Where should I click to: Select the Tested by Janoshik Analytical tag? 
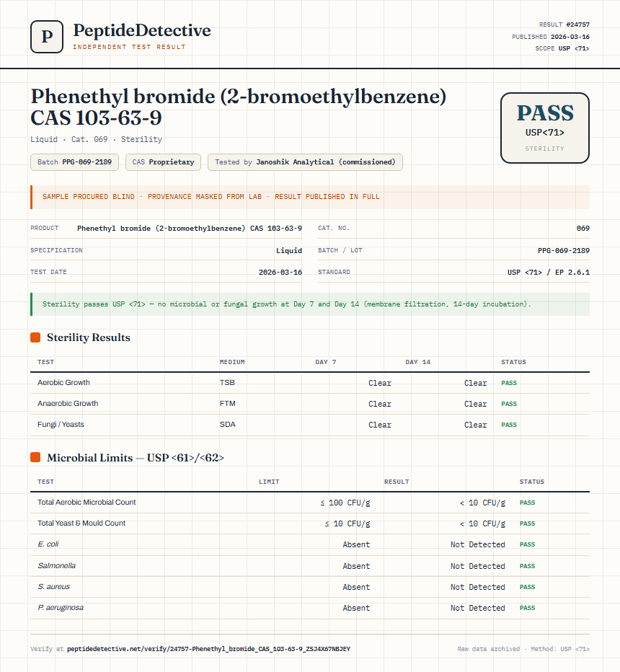pos(305,162)
